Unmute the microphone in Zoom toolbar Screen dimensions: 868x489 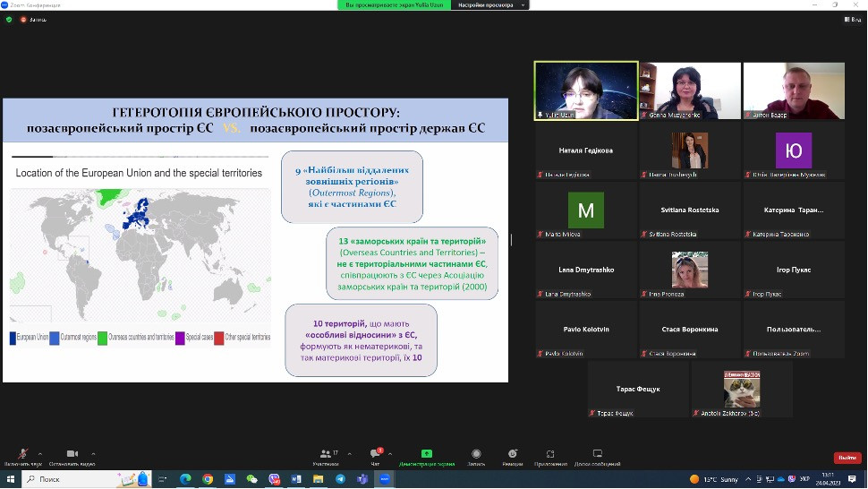point(22,455)
